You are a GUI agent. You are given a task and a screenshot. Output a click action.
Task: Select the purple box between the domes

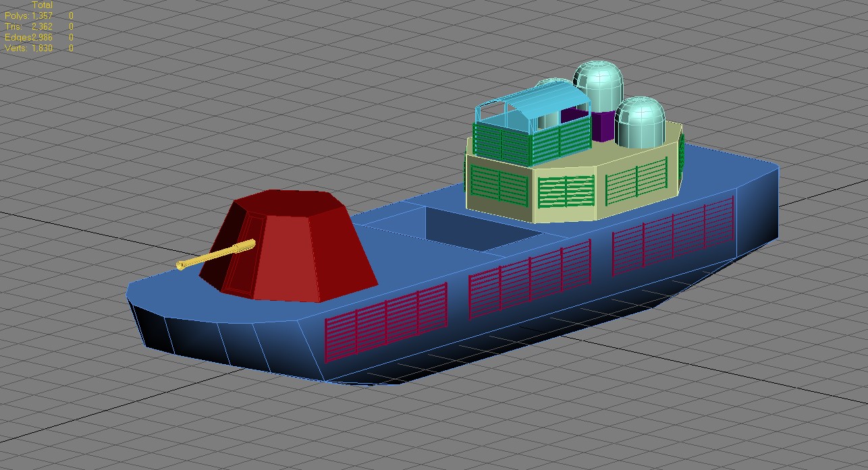(603, 127)
